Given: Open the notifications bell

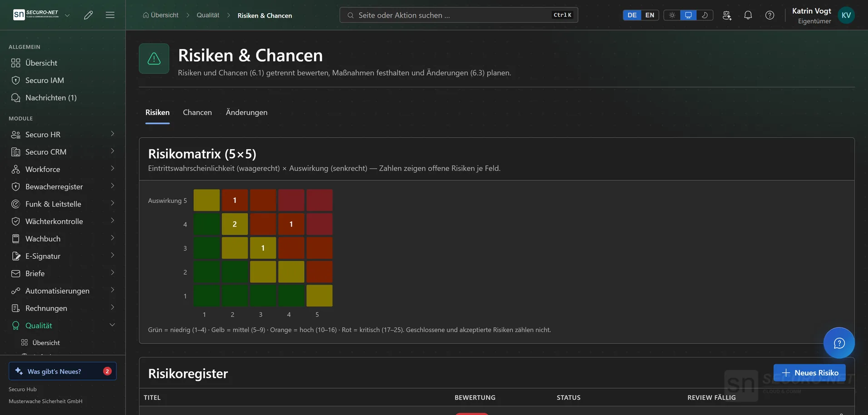Looking at the screenshot, I should point(748,15).
